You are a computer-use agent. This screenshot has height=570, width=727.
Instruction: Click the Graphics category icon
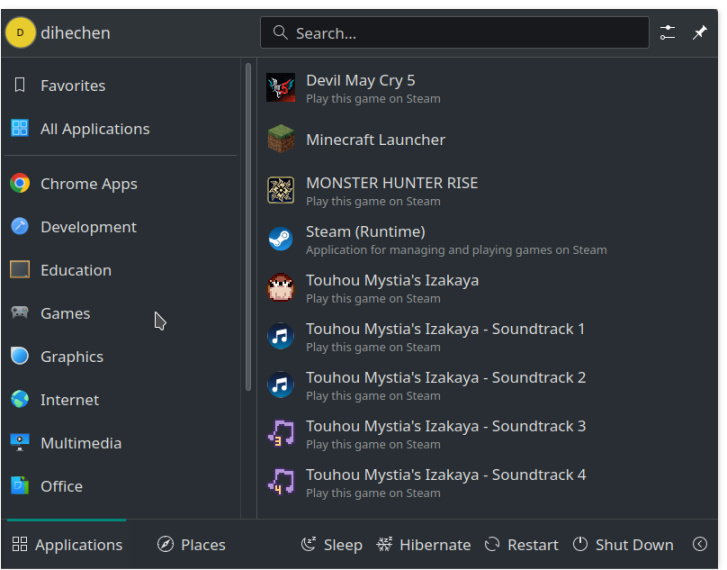(x=19, y=356)
